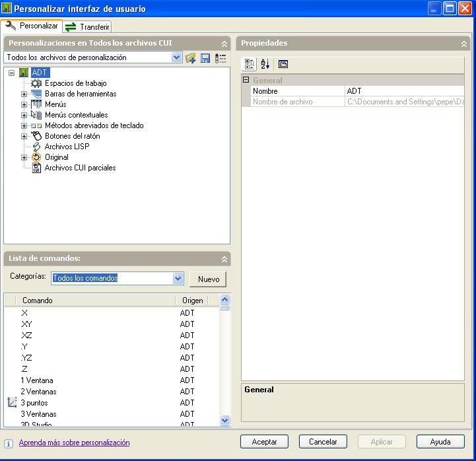Click the property pages icon
The width and height of the screenshot is (476, 461).
[283, 64]
